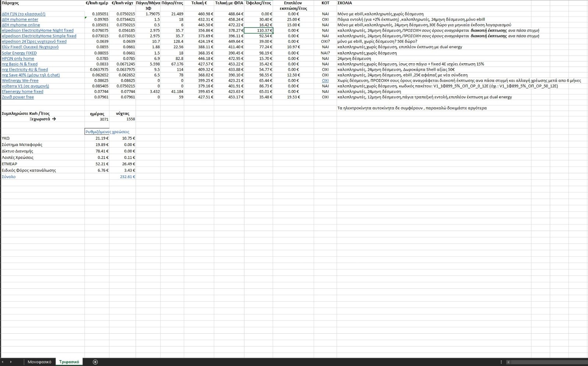
Task: Select the 52.21 € ΕΤΜΕΑΡ day value
Action: [97, 164]
